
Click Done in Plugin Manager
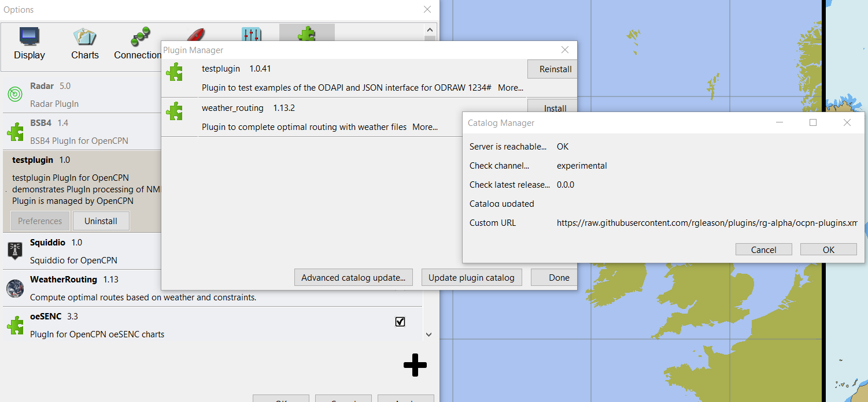tap(554, 278)
